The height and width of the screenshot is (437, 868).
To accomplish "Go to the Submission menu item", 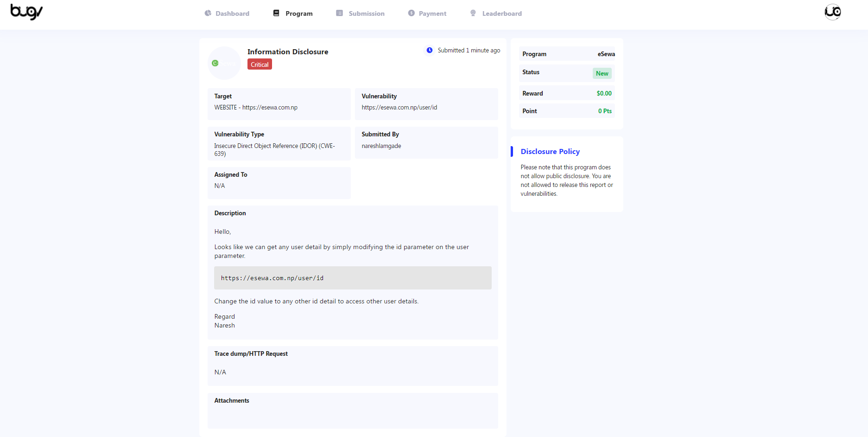I will pos(361,13).
